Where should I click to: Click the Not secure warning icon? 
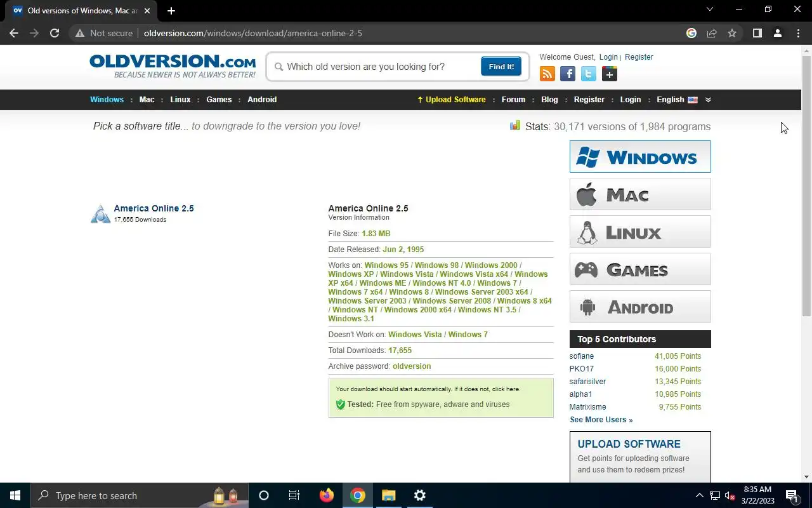(80, 33)
